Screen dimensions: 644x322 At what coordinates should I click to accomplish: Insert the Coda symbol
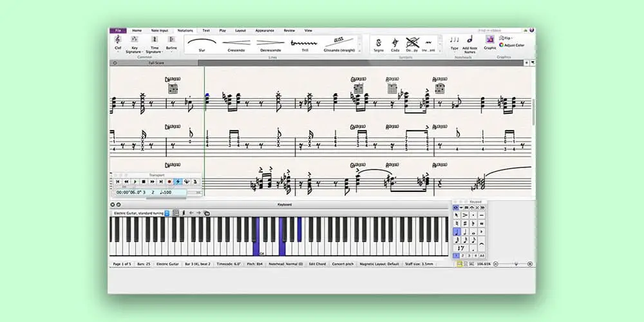tap(395, 43)
